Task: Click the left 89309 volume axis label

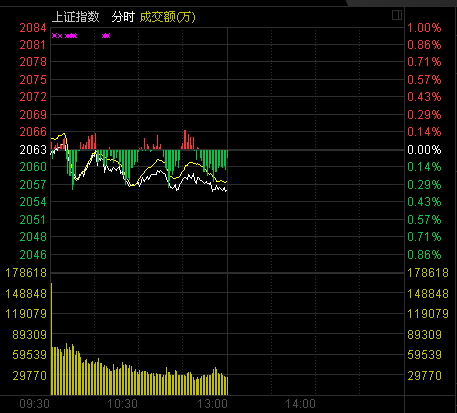Action: [30, 334]
